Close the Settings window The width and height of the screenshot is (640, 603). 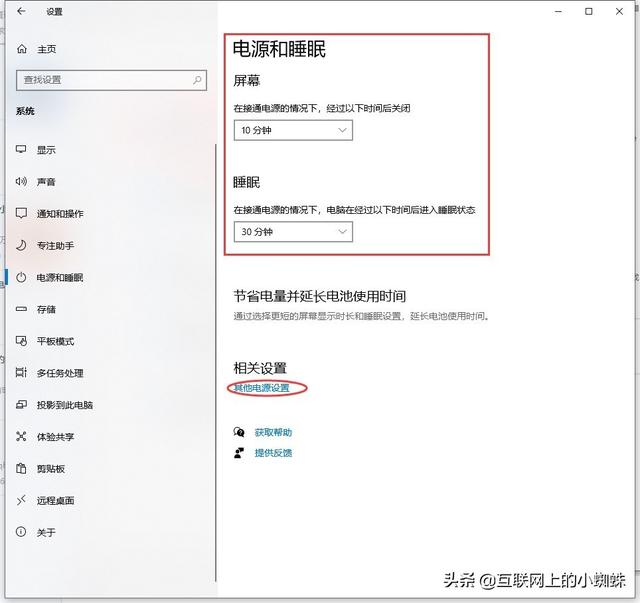click(619, 11)
